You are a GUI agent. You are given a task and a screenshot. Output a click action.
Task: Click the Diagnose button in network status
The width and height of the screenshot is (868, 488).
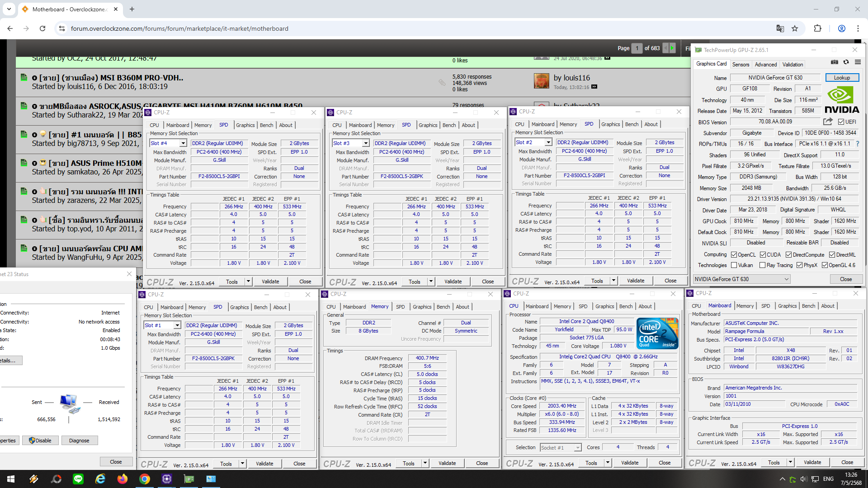pyautogui.click(x=79, y=441)
